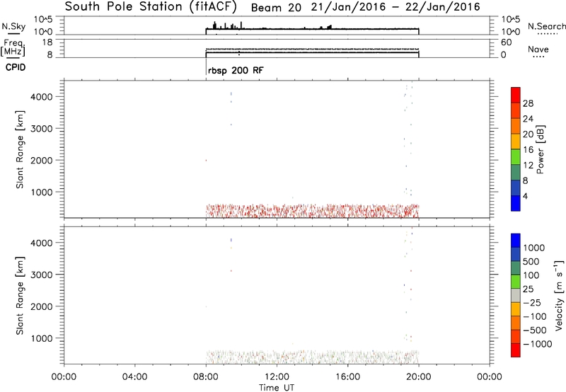Image resolution: width=566 pixels, height=392 pixels.
Task: Pick the light green 12–16 dB Power band
Action: tap(516, 156)
